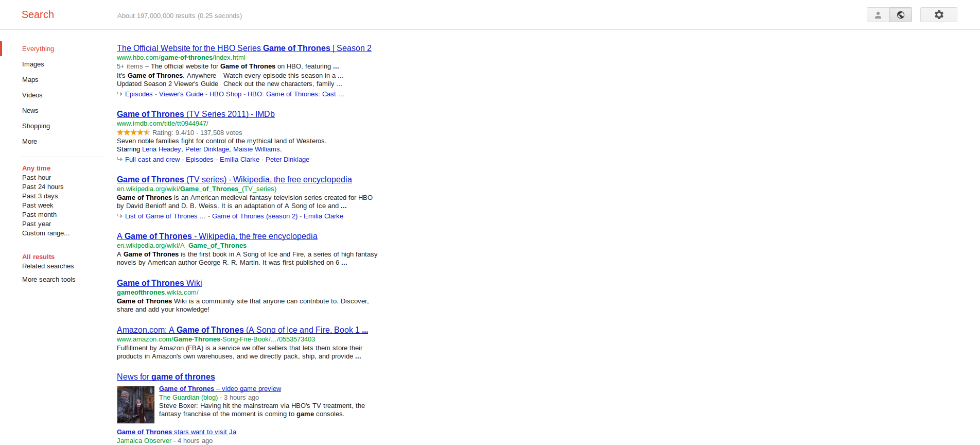Switch to Videos results
Screen dimensions: 980x445
pos(32,95)
